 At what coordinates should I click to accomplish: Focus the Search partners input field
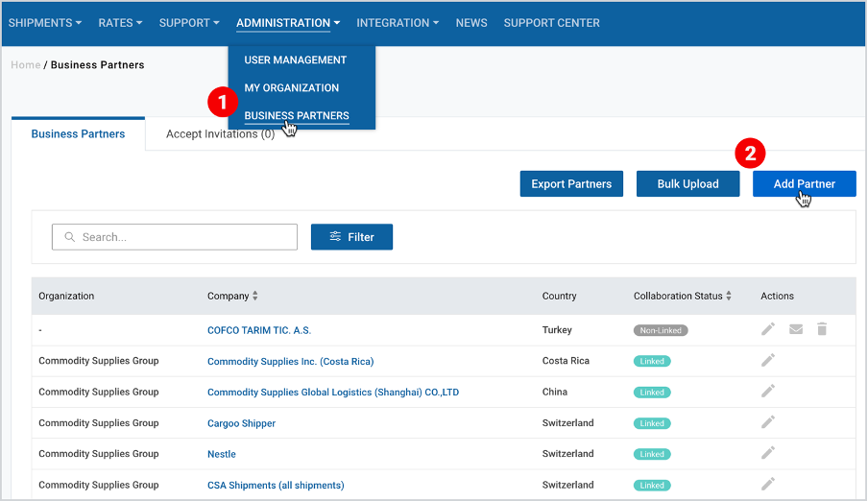[175, 237]
